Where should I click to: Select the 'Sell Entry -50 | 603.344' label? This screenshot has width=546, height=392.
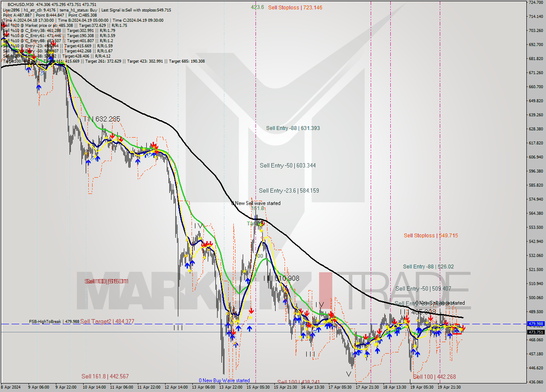pyautogui.click(x=288, y=165)
